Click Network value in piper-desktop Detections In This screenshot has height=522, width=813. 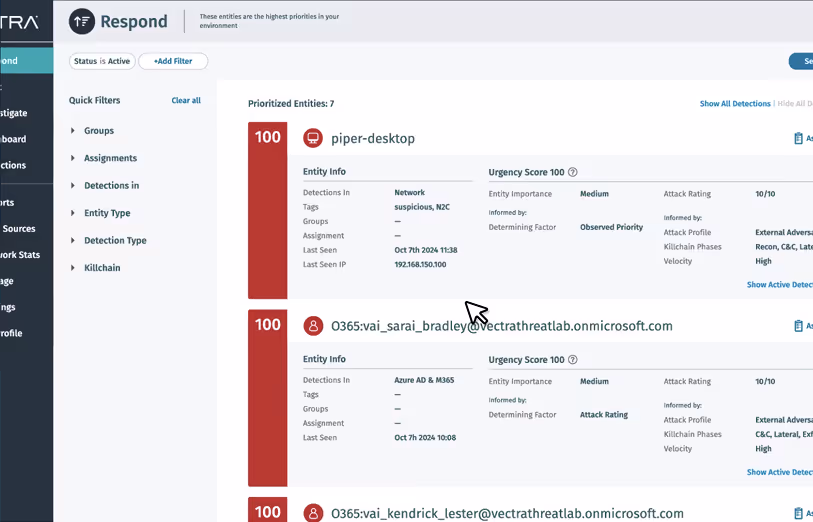410,192
